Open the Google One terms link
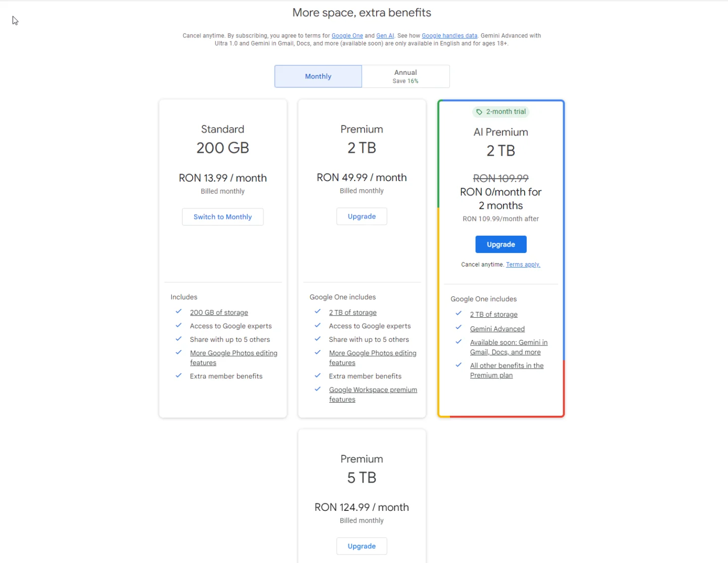This screenshot has height=563, width=728. tap(347, 36)
